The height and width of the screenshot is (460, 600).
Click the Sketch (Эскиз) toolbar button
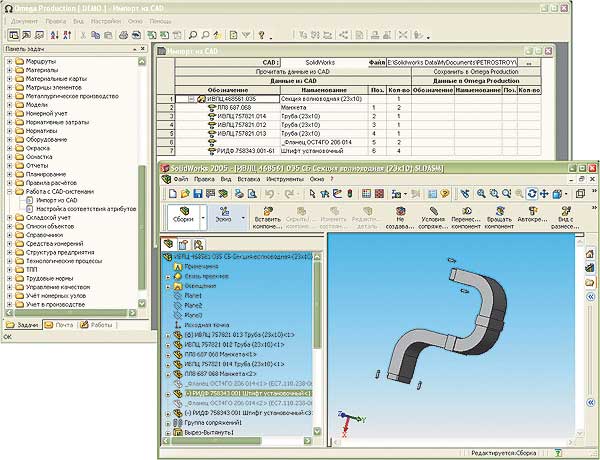[x=223, y=215]
